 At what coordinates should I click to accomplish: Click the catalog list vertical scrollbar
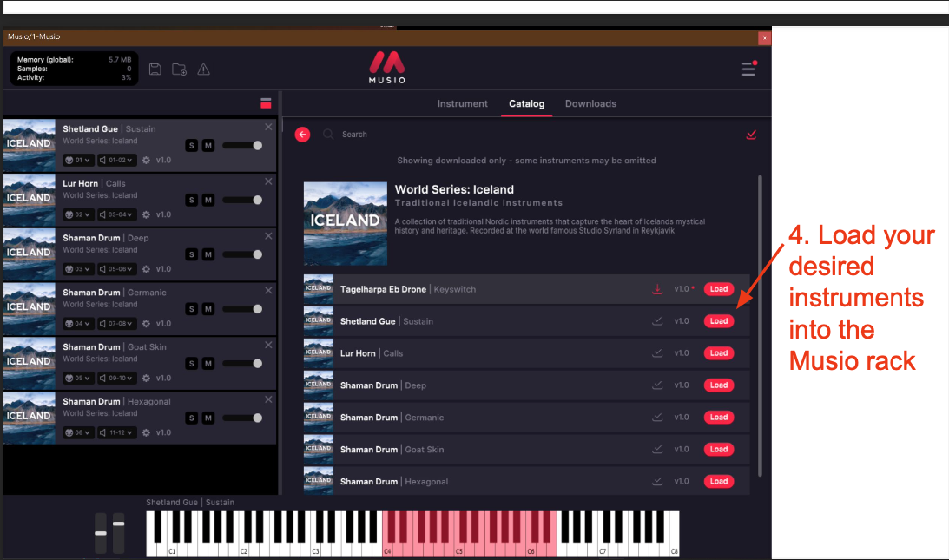[761, 326]
